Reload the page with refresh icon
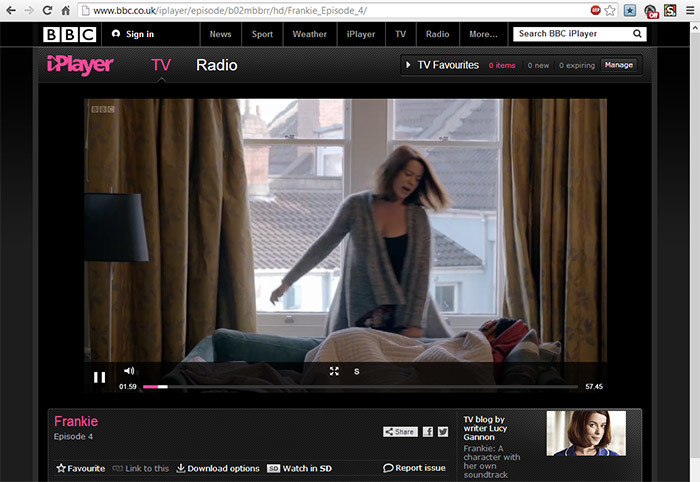Image resolution: width=700 pixels, height=482 pixels. click(x=47, y=10)
